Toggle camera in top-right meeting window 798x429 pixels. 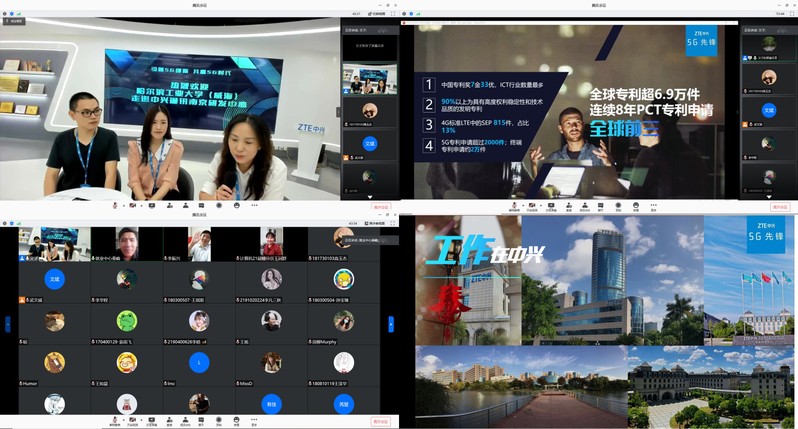[x=532, y=205]
